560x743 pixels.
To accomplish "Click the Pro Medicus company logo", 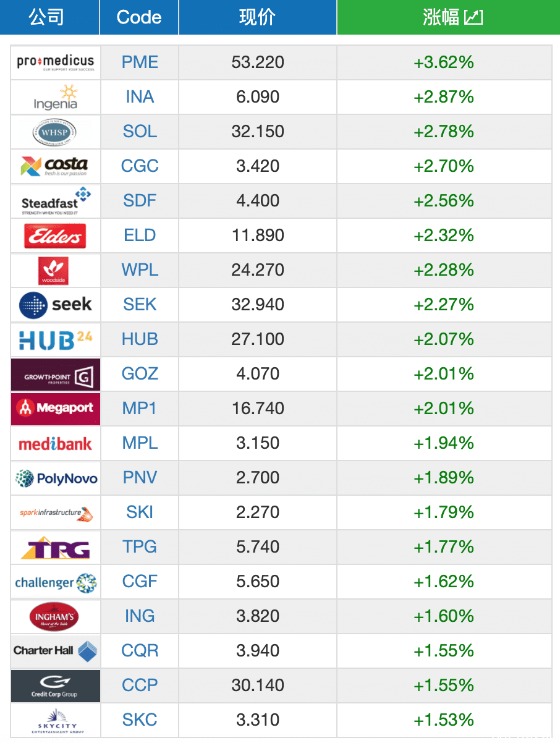I will 56,62.
